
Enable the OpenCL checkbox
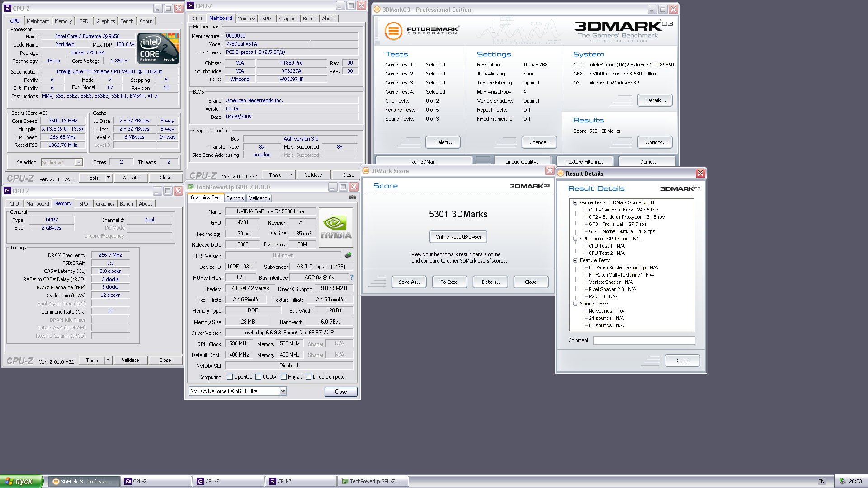[x=230, y=377]
